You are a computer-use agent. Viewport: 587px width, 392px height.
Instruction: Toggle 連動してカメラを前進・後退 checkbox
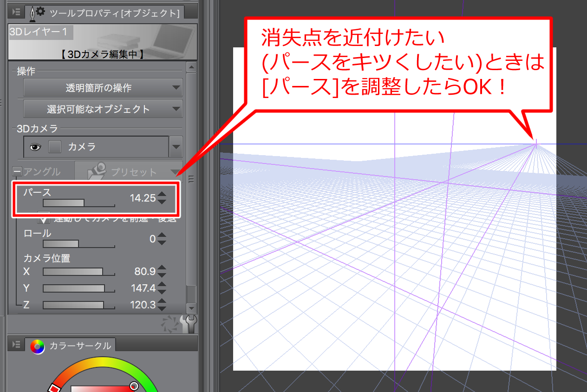click(x=44, y=217)
